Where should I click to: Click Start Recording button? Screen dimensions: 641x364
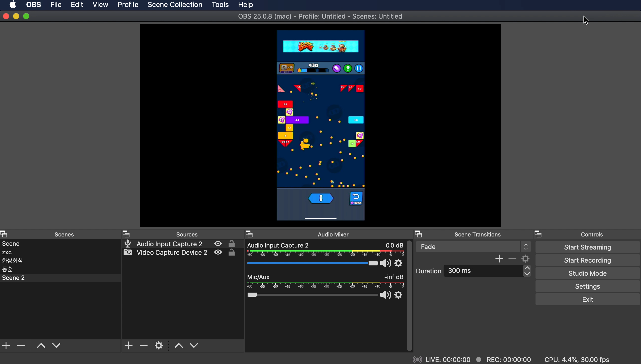[587, 260]
